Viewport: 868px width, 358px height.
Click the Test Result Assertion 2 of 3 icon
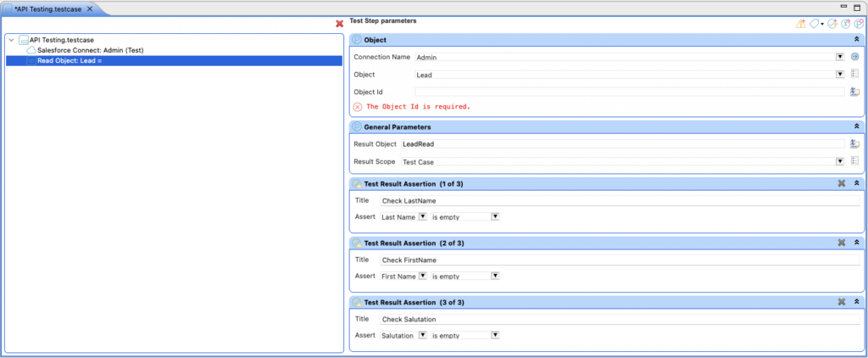[357, 243]
